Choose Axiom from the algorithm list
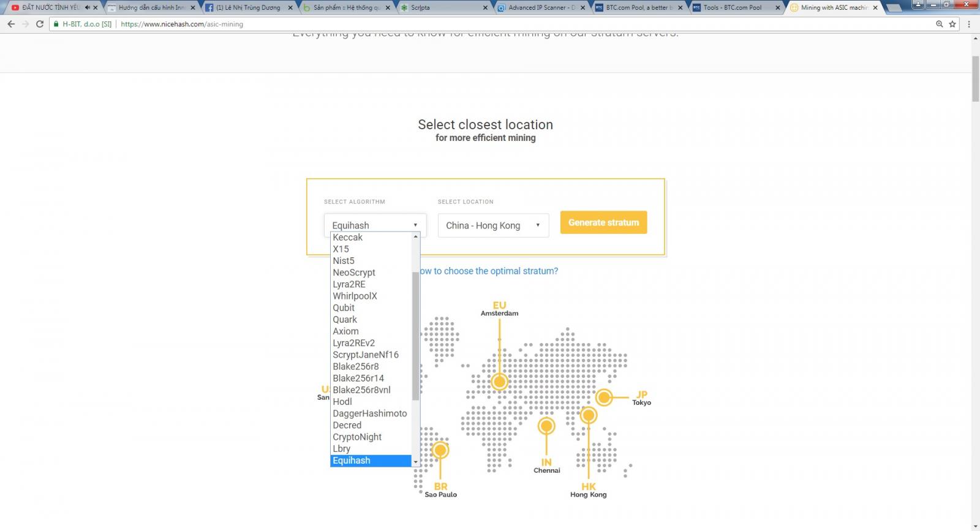Screen dimensions: 980x531 click(x=371, y=331)
